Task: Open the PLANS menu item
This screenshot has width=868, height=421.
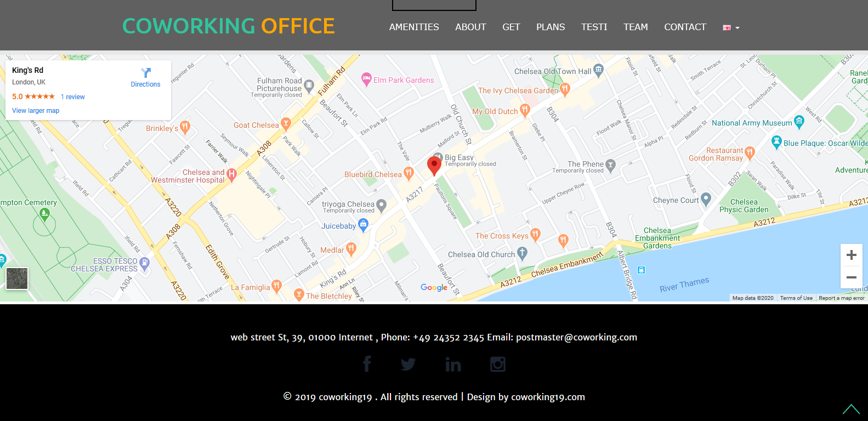Action: 551,27
